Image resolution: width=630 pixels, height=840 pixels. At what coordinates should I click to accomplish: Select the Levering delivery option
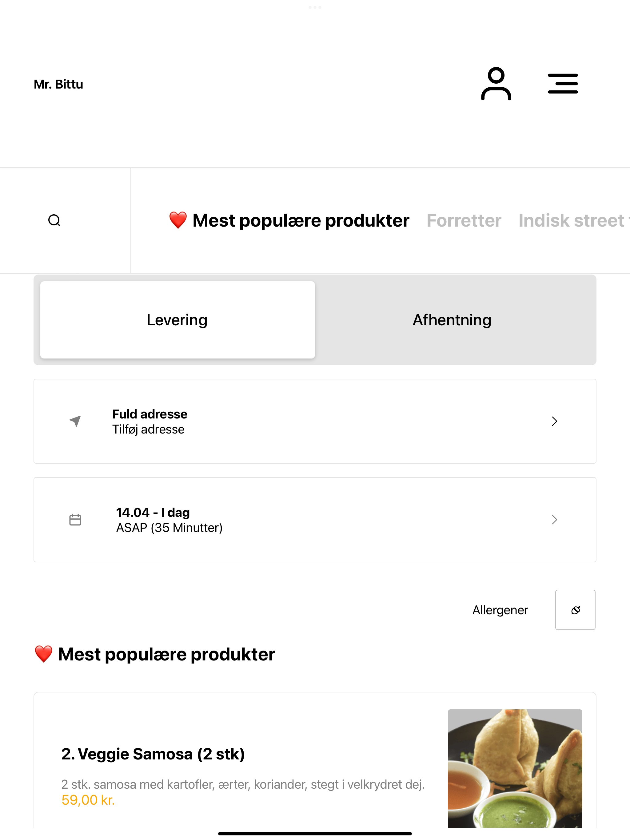point(177,320)
